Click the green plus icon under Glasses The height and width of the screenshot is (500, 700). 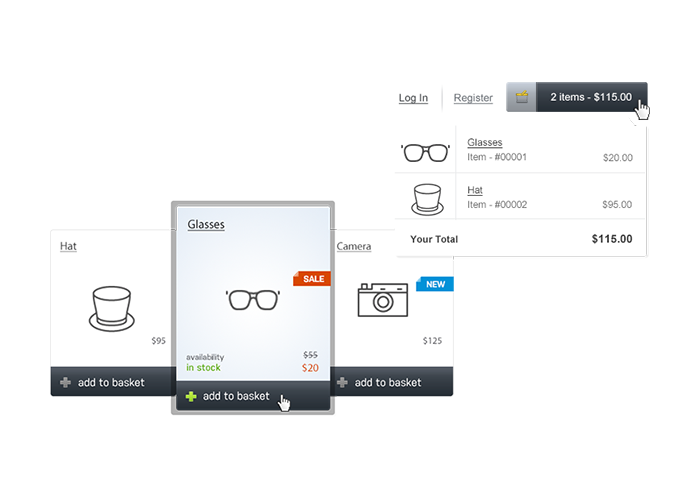(189, 396)
